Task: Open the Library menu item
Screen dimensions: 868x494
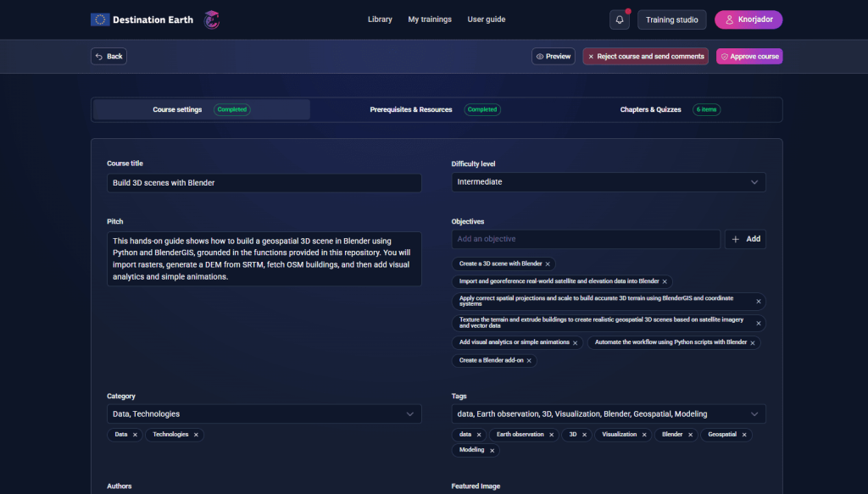Action: (380, 19)
